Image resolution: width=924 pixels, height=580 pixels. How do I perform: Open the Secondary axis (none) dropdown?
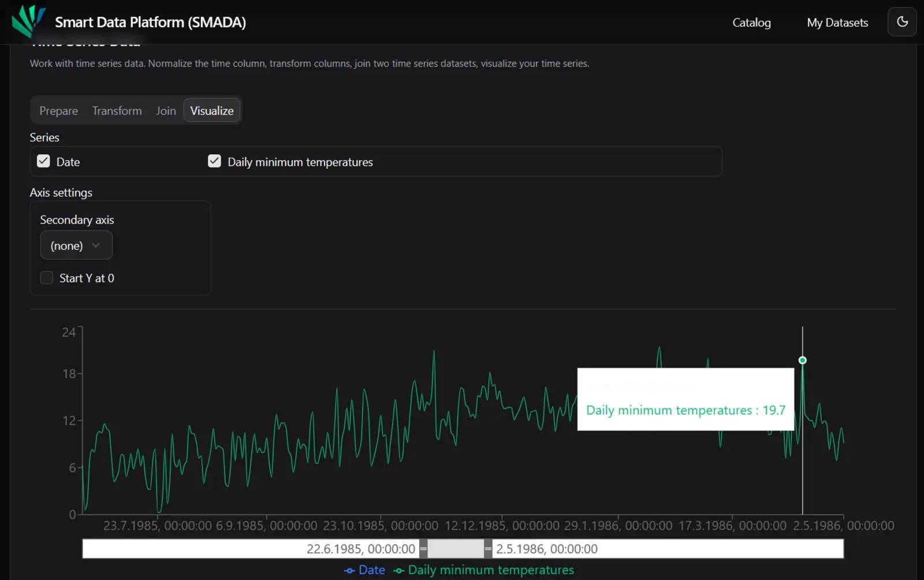click(76, 246)
